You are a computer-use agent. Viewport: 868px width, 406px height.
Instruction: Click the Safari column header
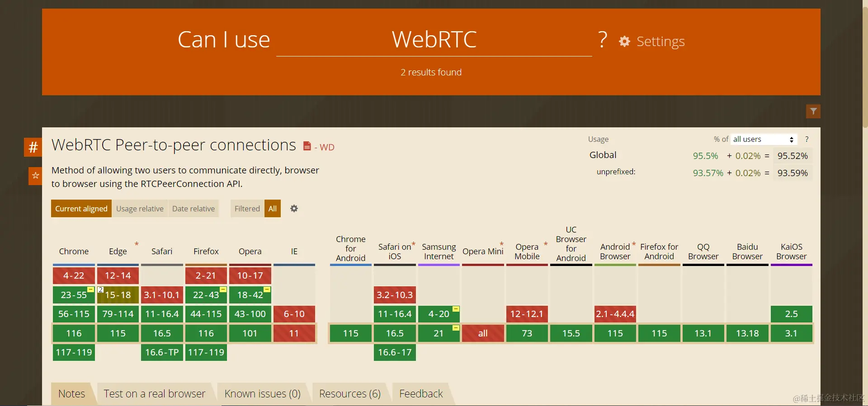pos(162,252)
